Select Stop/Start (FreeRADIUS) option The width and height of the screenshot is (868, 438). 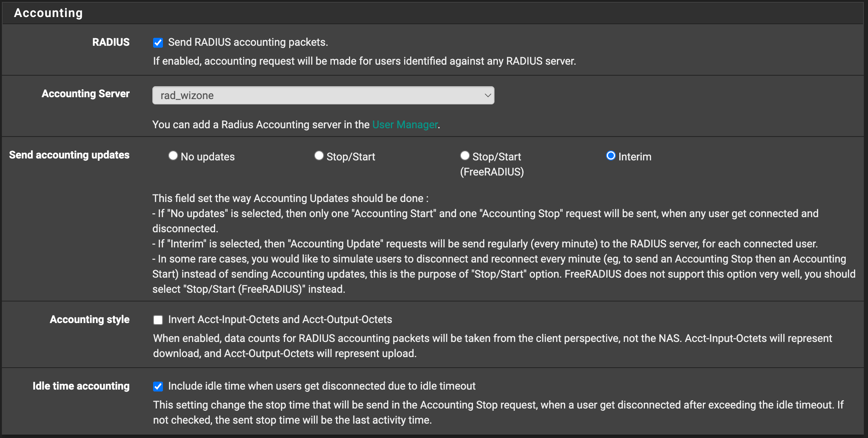point(465,155)
